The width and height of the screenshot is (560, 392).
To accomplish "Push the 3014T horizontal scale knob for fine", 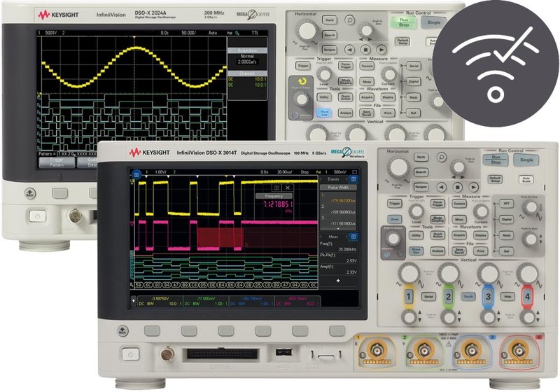I will tap(398, 167).
